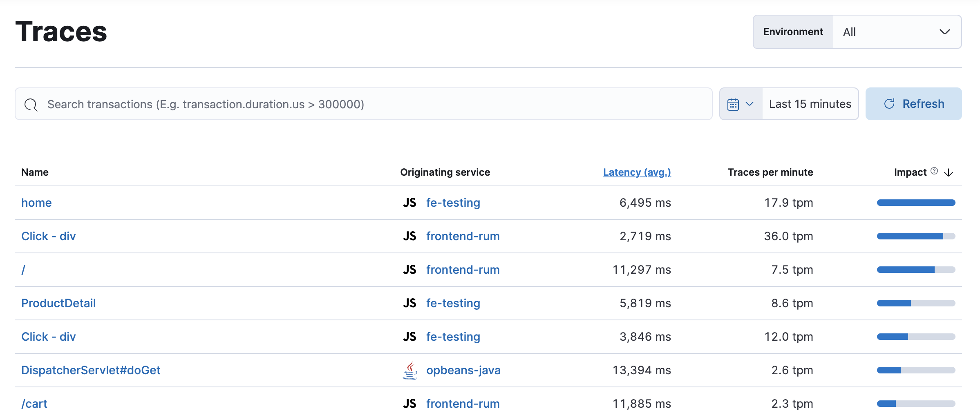Click the Java icon beside opbeans-java

410,370
